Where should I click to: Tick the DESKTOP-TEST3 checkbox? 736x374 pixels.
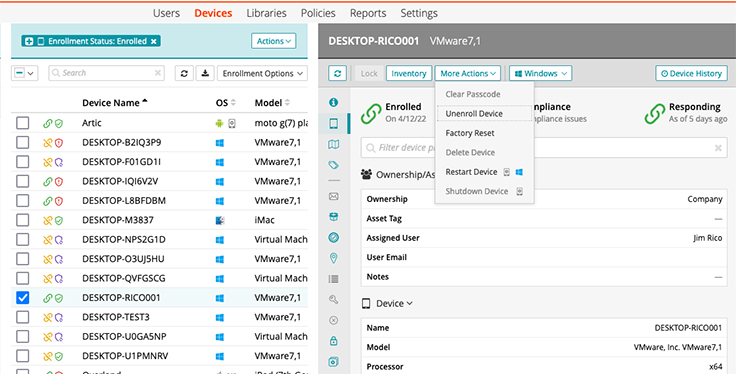point(23,317)
